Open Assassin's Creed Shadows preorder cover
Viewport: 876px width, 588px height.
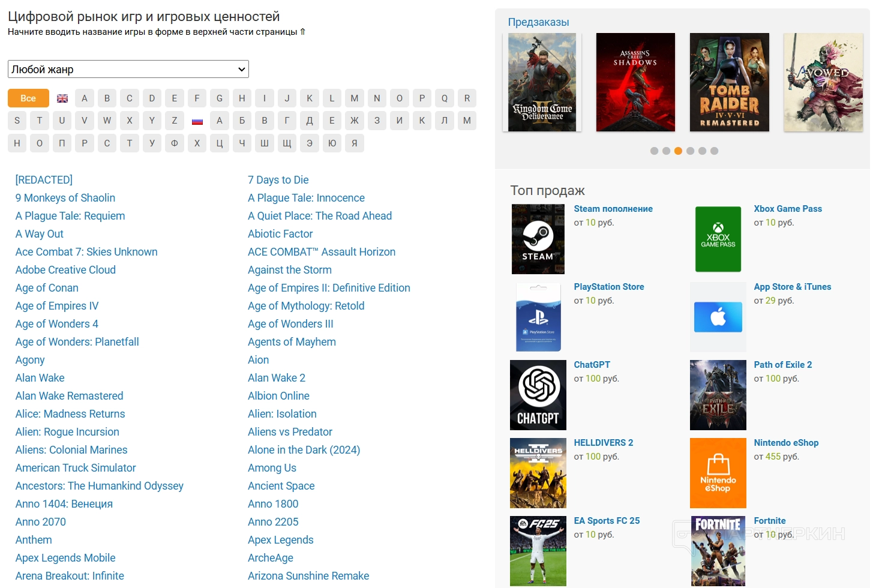click(x=635, y=82)
